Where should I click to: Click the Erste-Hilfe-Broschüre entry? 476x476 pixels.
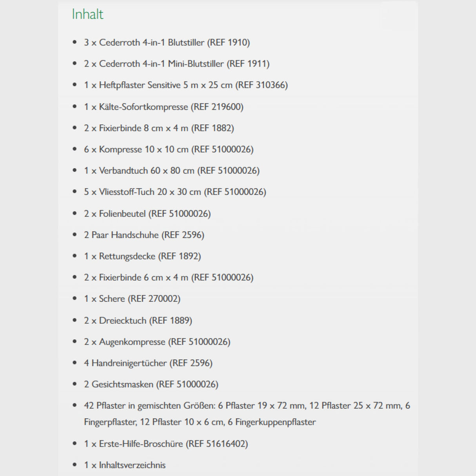click(x=166, y=444)
